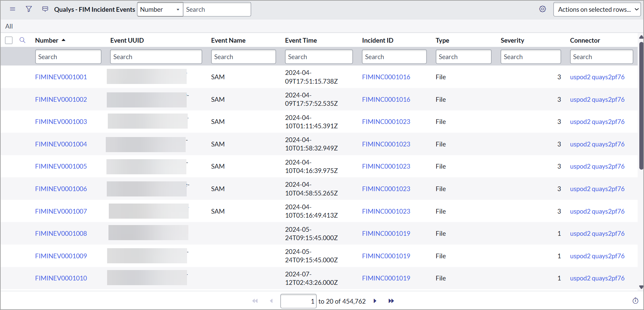This screenshot has width=644, height=310.
Task: Click the response time clock icon
Action: pyautogui.click(x=635, y=301)
